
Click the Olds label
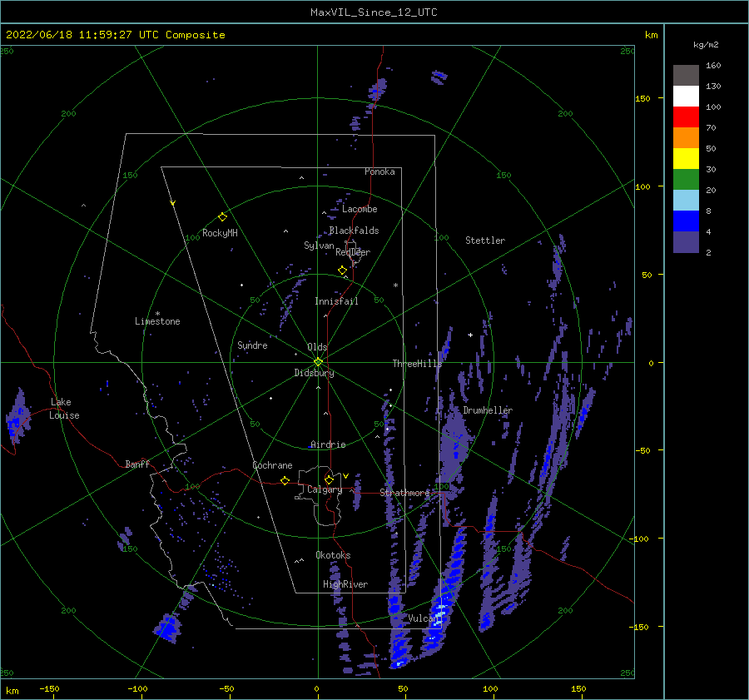click(x=317, y=347)
